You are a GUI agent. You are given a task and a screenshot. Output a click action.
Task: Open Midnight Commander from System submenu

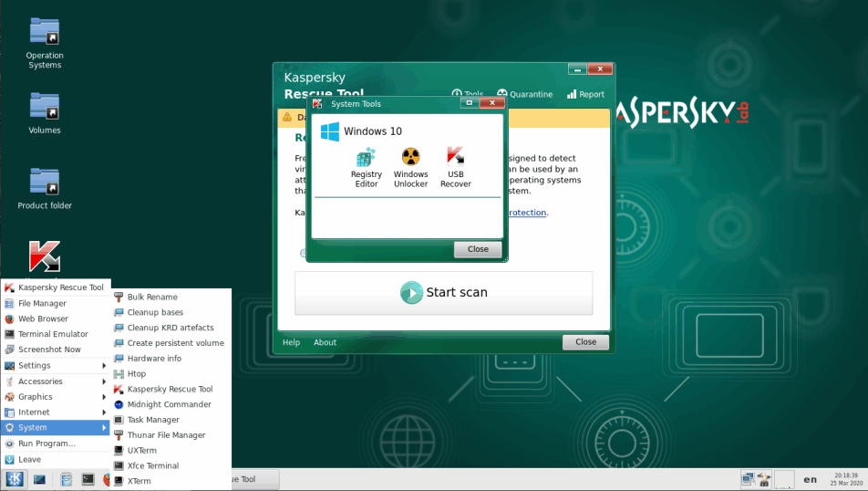(171, 404)
